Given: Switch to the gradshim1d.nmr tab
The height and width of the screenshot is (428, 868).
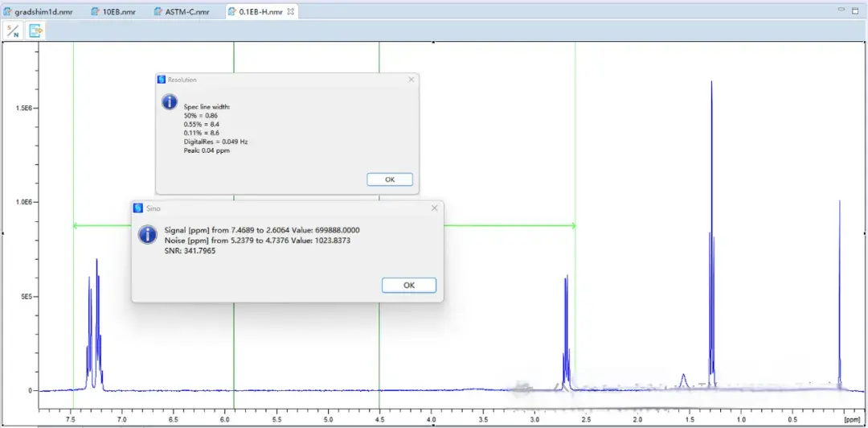Looking at the screenshot, I should pyautogui.click(x=41, y=12).
